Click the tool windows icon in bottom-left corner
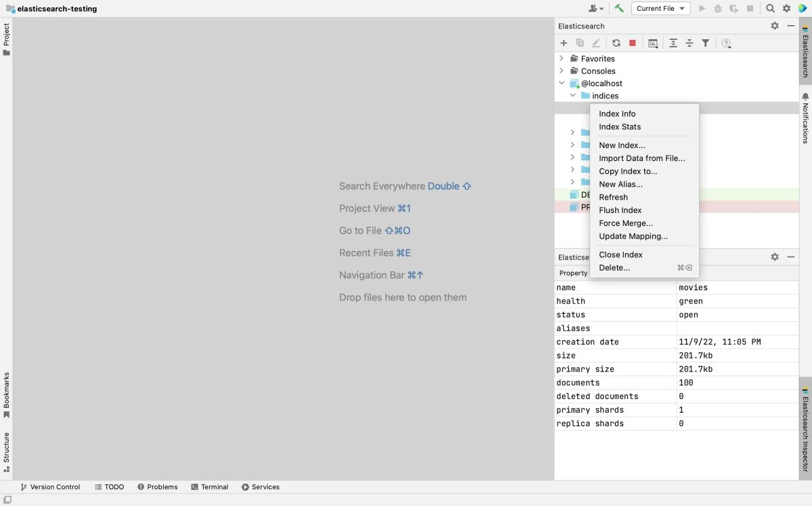The width and height of the screenshot is (812, 506). [x=7, y=500]
